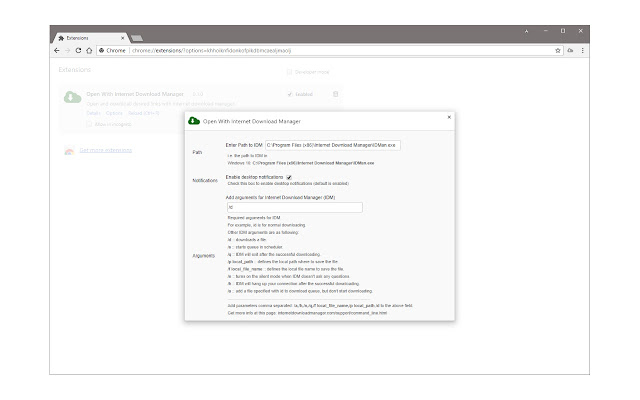640x400 pixels.
Task: Click the '/q' IDM will exit description line
Action: 274,254
